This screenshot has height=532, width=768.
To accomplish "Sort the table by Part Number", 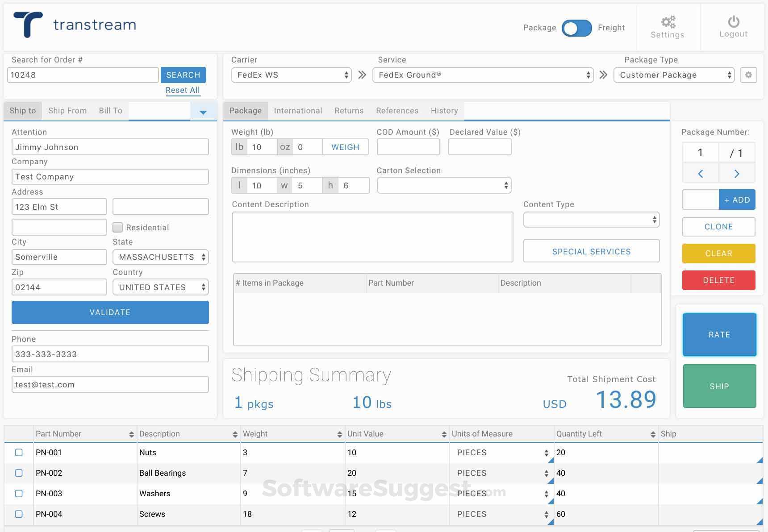I will point(131,433).
